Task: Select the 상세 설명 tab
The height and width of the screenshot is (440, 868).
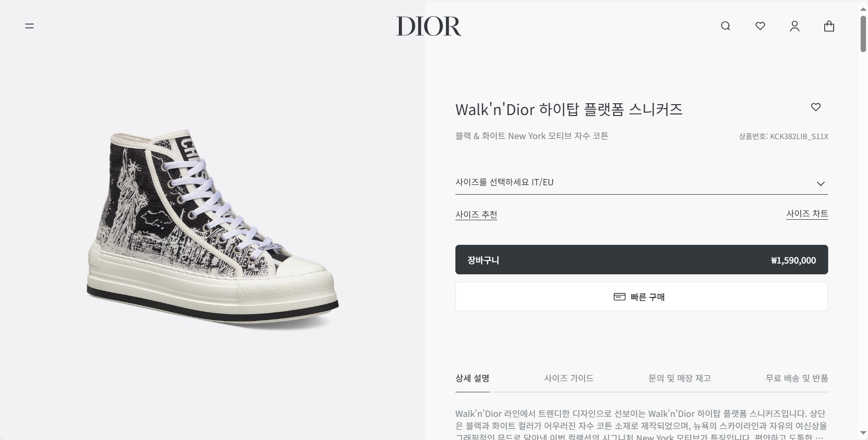Action: pos(472,378)
